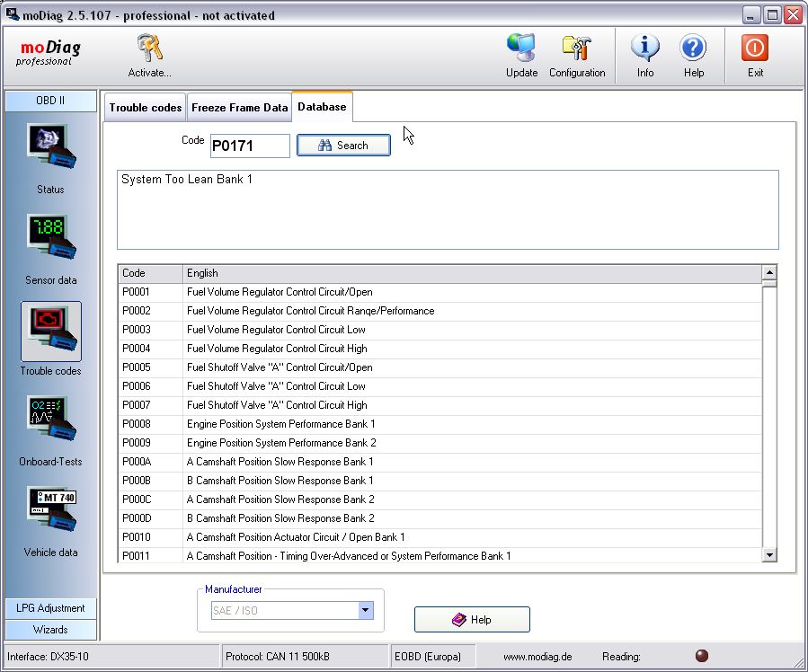The width and height of the screenshot is (808, 672).
Task: Select row P000C in the code list
Action: (x=440, y=500)
